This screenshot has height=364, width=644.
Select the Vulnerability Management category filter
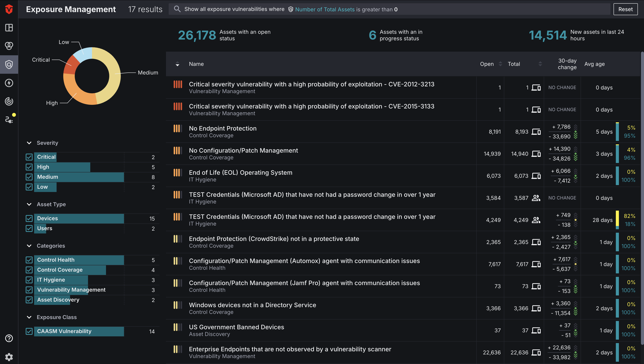click(29, 290)
